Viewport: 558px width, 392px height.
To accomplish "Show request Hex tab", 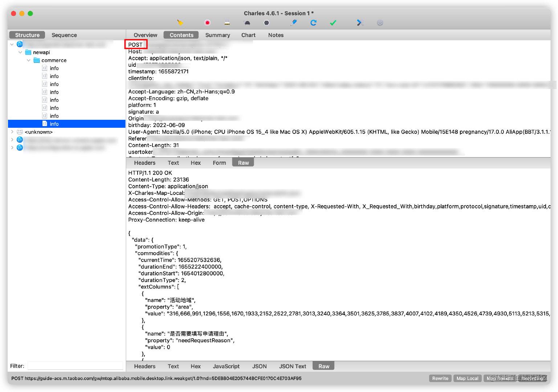I will 196,163.
